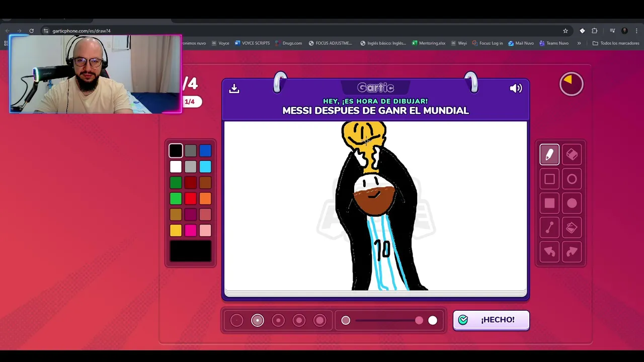Open the browser profile avatar
644x362 pixels.
coord(624,31)
